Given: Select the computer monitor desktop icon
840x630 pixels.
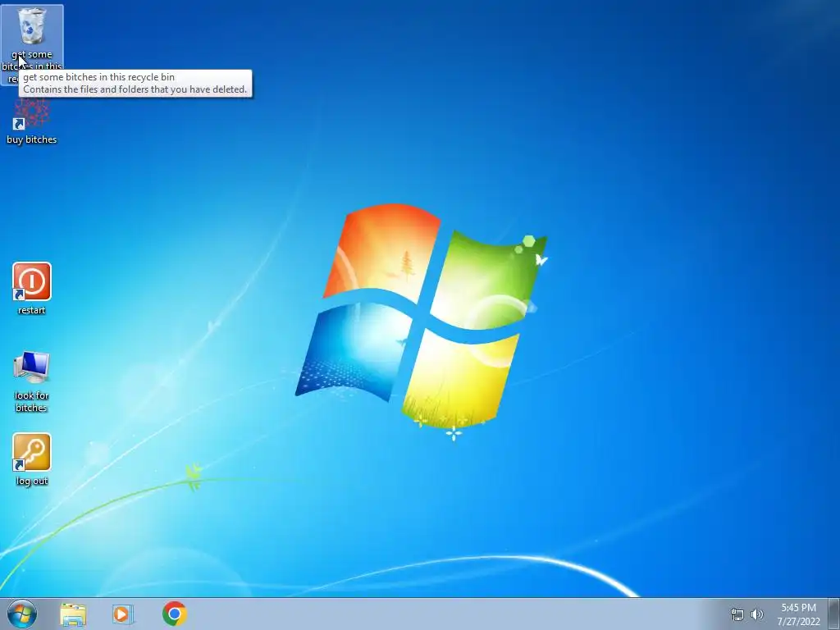Looking at the screenshot, I should [x=32, y=367].
